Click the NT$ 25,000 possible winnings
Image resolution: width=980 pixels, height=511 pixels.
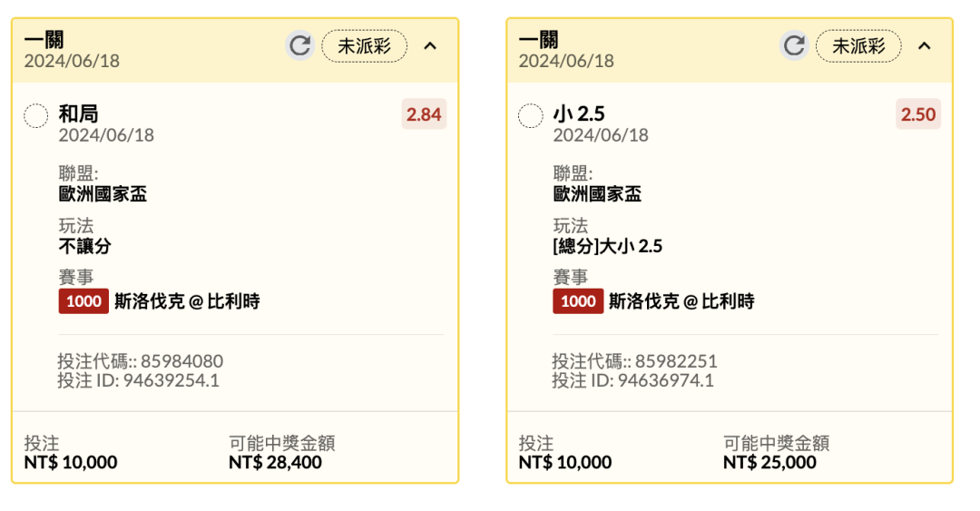click(x=769, y=462)
